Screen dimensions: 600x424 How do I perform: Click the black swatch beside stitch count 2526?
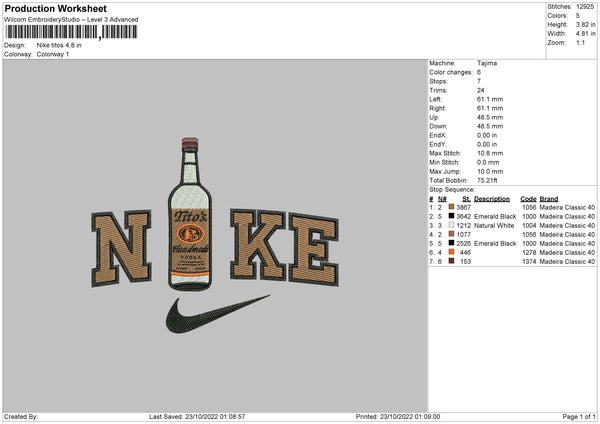pyautogui.click(x=452, y=243)
